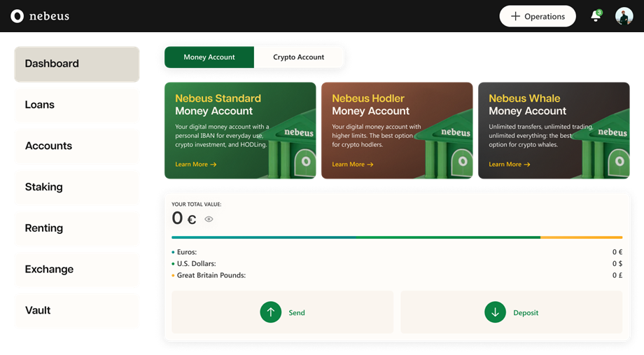Open the Nebeus Standard Money Account card

point(240,131)
